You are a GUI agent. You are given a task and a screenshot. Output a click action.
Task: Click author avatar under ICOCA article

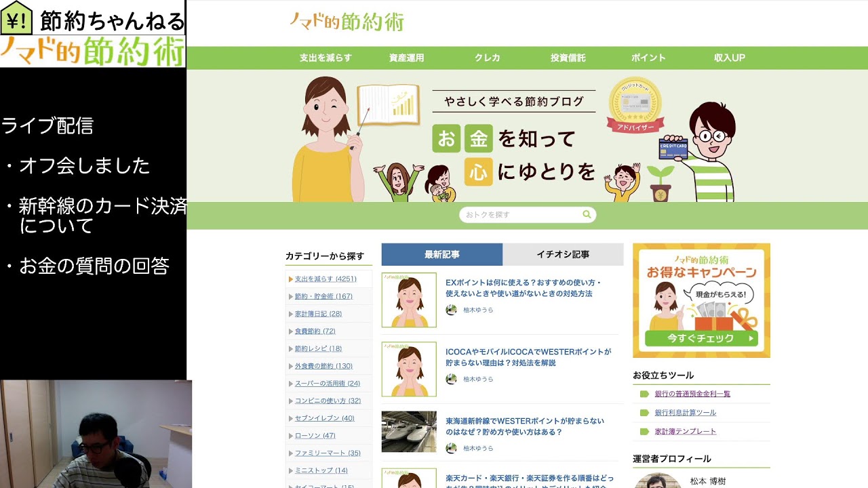click(451, 379)
